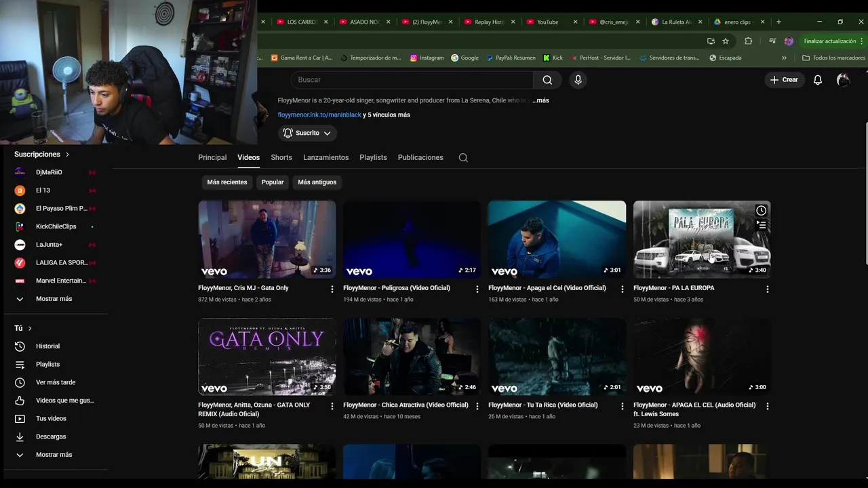Open notifications bell in YouTube header
Screen dimensions: 868x488
(818, 80)
